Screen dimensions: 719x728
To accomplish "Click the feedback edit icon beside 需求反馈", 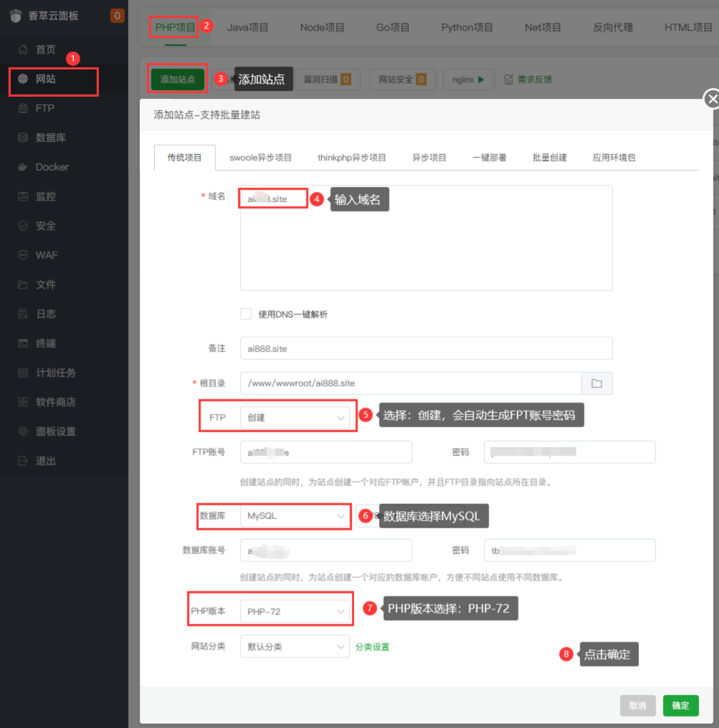I will coord(508,80).
